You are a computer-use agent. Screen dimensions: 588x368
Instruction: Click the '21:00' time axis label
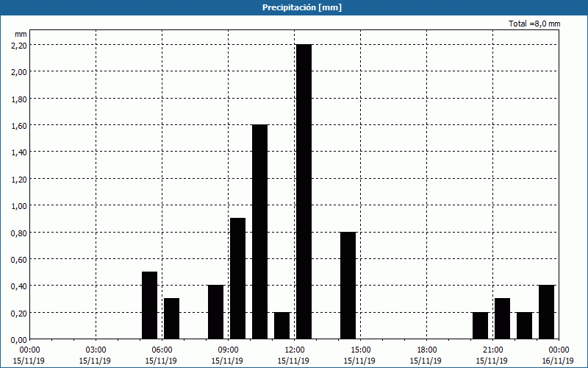click(492, 350)
